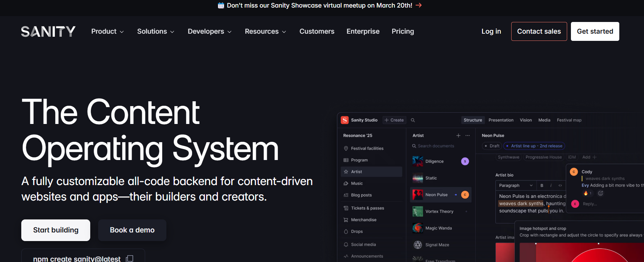
Task: Click the Book a demo button
Action: 132,230
